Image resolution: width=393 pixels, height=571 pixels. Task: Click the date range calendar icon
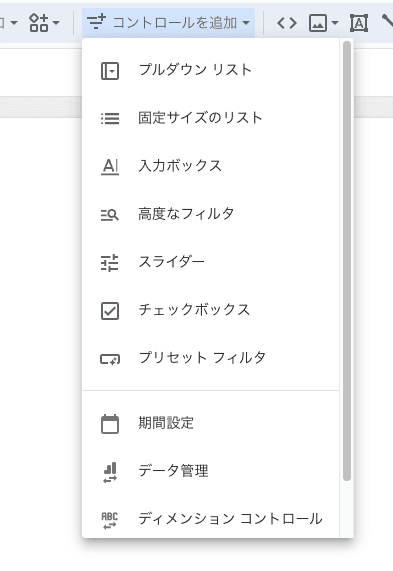coord(110,424)
